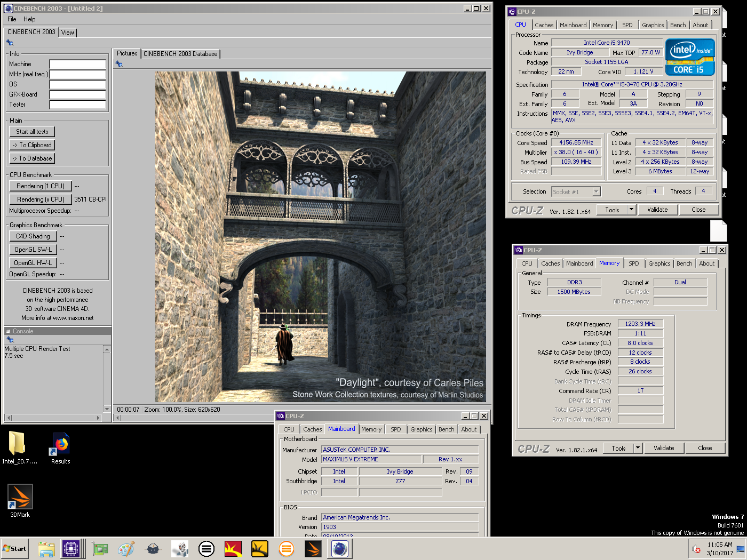Run Rendering (1 CPU) benchmark

pyautogui.click(x=41, y=186)
